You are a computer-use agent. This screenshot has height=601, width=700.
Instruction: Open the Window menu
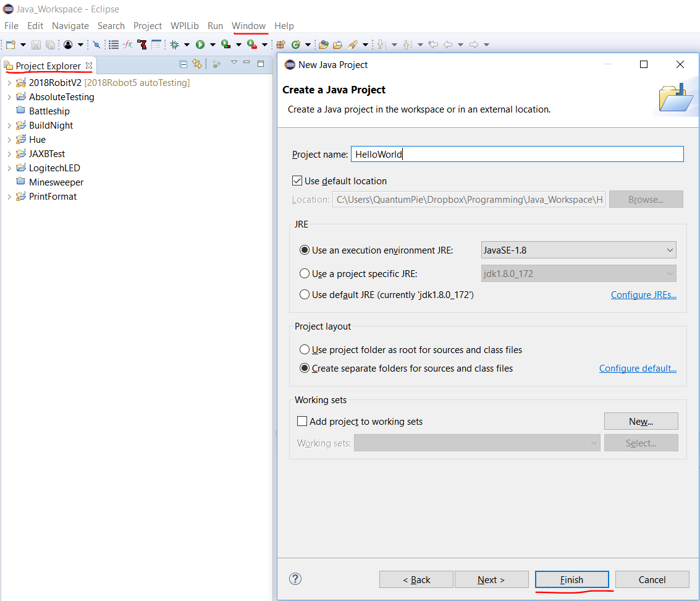(248, 26)
